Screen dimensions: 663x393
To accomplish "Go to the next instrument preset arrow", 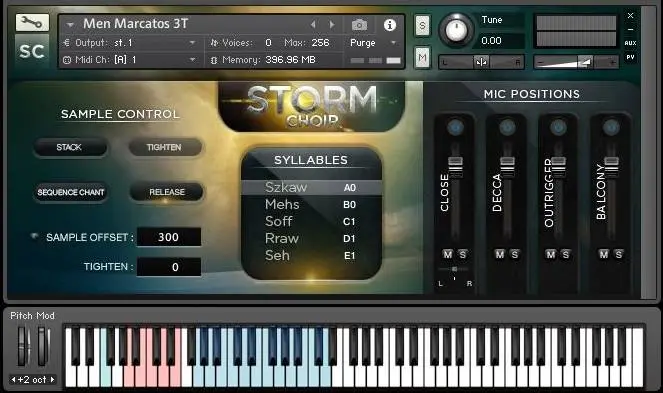I will (x=332, y=25).
